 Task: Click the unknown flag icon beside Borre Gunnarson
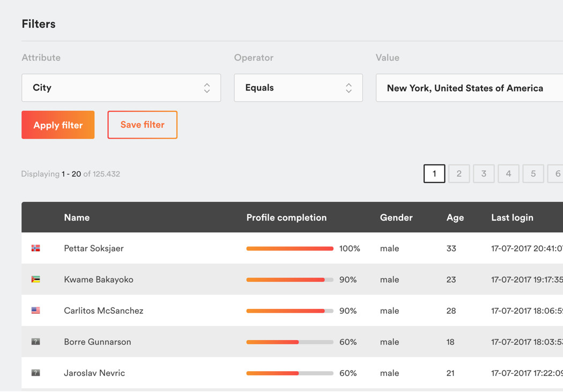tap(35, 342)
